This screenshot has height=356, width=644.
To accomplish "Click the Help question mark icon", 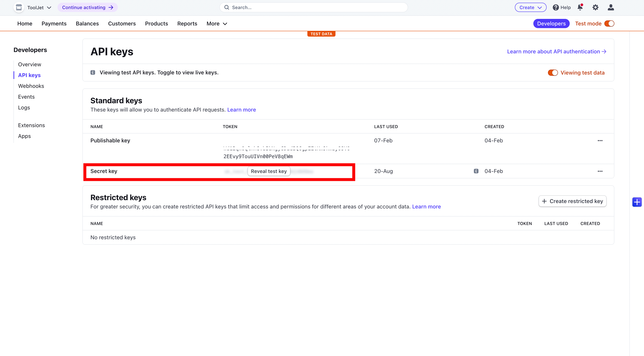I will [555, 7].
